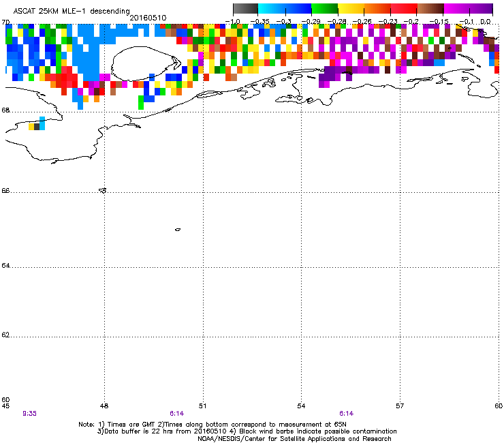The image size is (504, 443).
Task: Click the latitude label '68'
Action: [5, 110]
